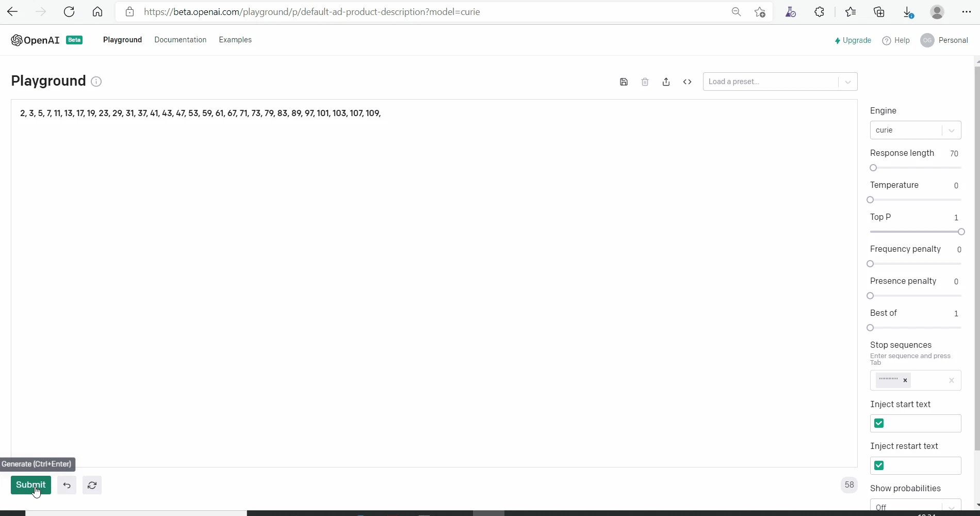980x516 pixels.
Task: Open the Examples nav tab
Action: click(x=235, y=40)
